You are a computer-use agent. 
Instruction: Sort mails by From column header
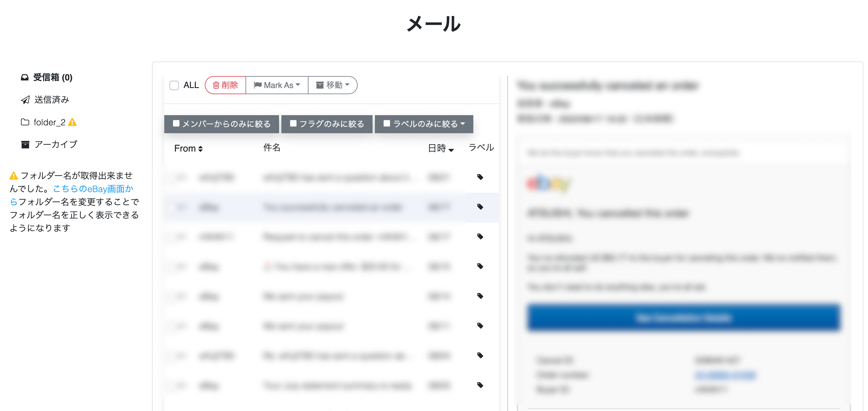(x=188, y=149)
